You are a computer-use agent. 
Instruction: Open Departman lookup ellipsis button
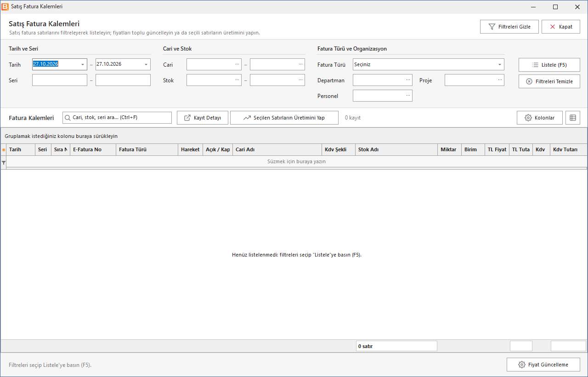tap(408, 80)
